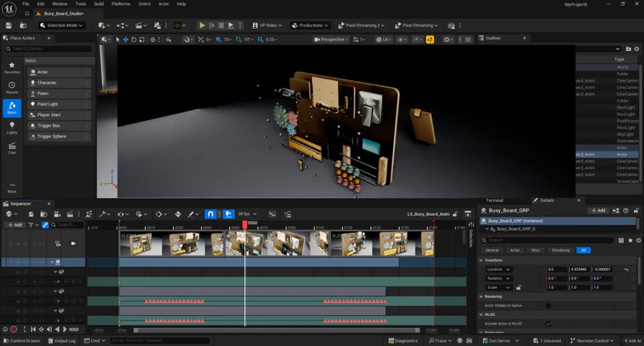Open viewport settings gear menu
This screenshot has width=644, height=346.
(x=448, y=40)
